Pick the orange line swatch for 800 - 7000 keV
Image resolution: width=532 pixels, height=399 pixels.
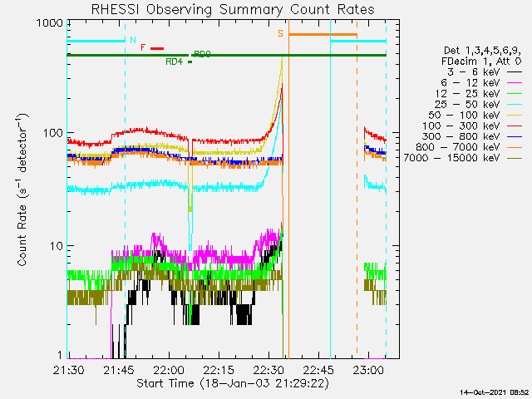[515, 148]
